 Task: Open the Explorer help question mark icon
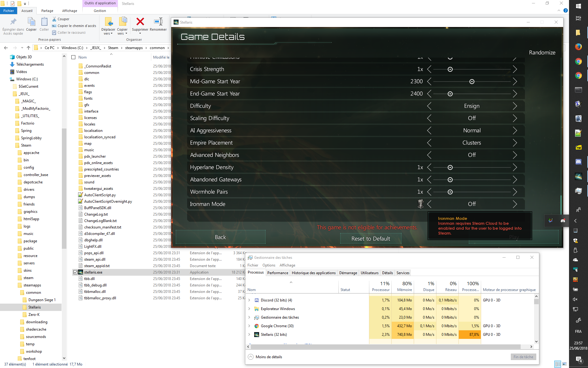pyautogui.click(x=566, y=10)
